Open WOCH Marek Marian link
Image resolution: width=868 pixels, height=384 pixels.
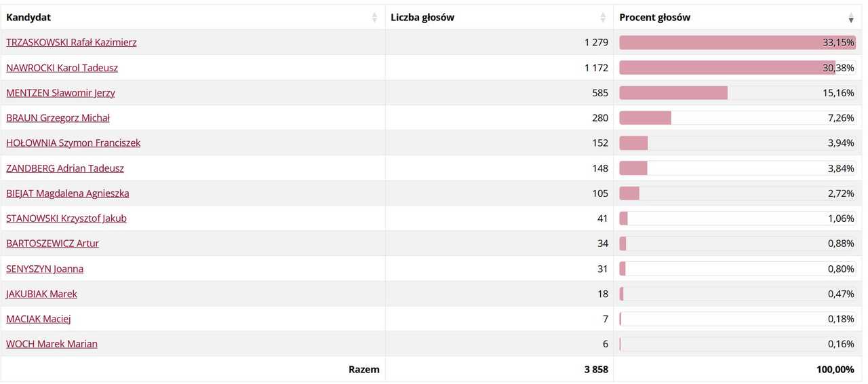52,344
